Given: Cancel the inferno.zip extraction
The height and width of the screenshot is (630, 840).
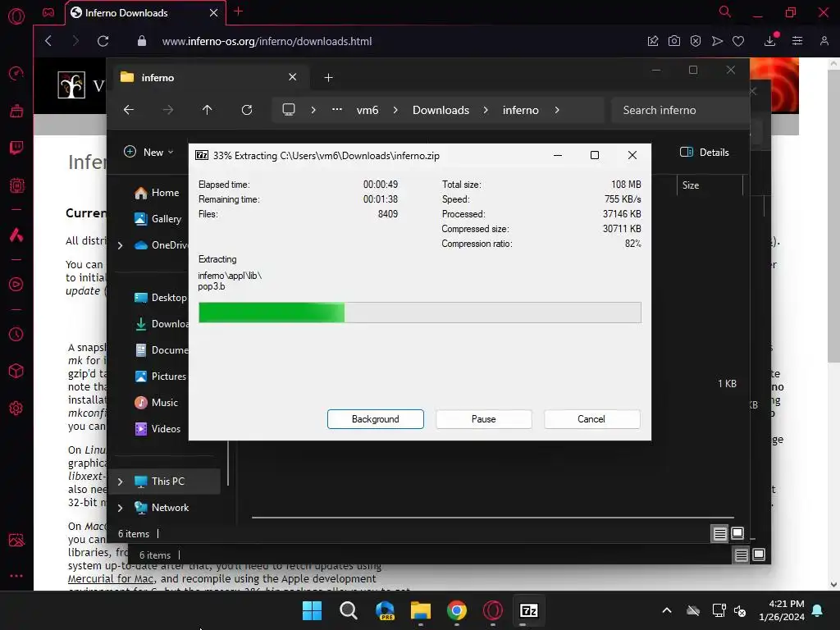Looking at the screenshot, I should click(591, 419).
